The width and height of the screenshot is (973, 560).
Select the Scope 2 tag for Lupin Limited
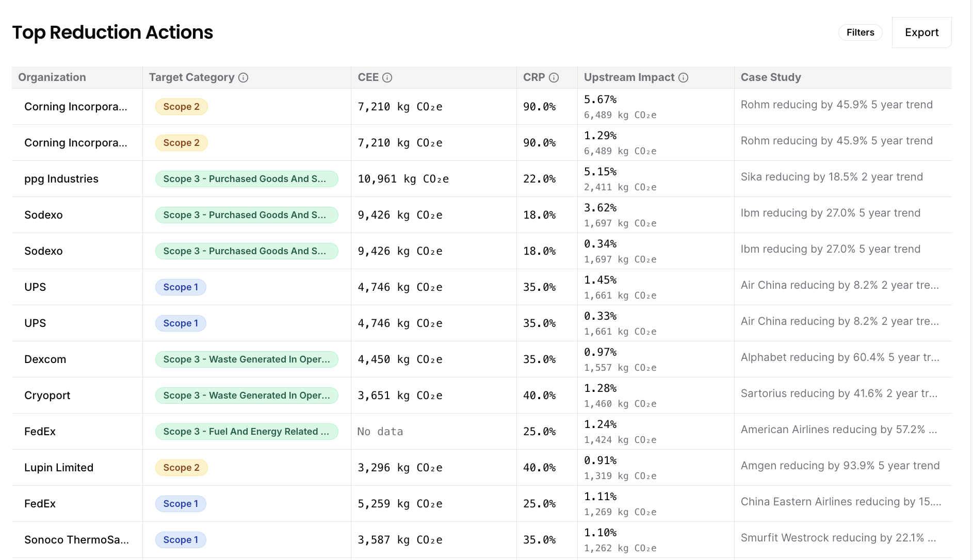[181, 468]
